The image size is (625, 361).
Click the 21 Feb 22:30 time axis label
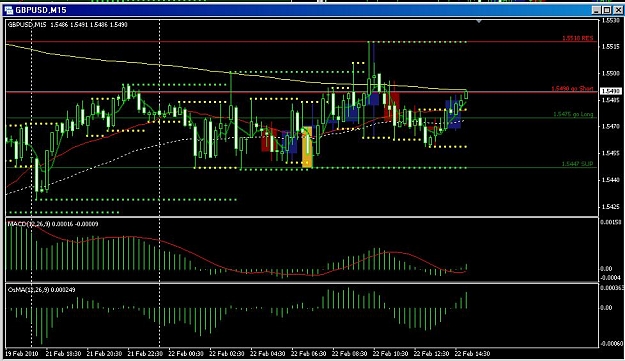pyautogui.click(x=145, y=353)
